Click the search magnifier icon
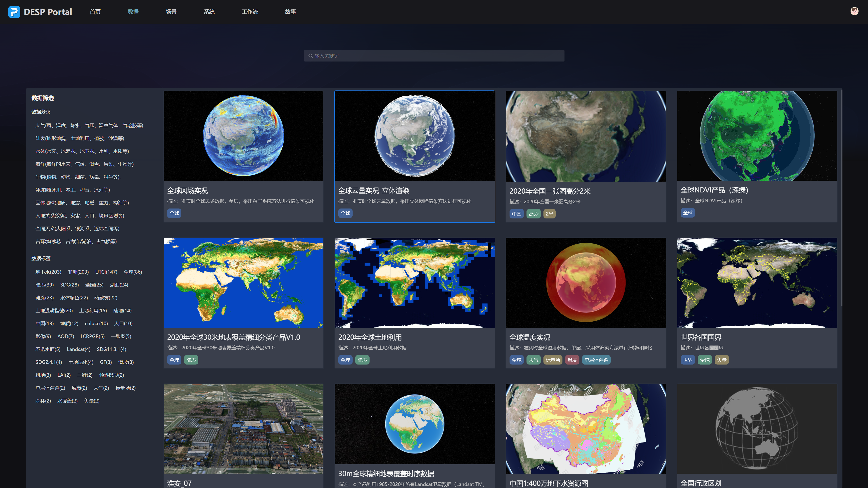The height and width of the screenshot is (488, 868). (310, 56)
